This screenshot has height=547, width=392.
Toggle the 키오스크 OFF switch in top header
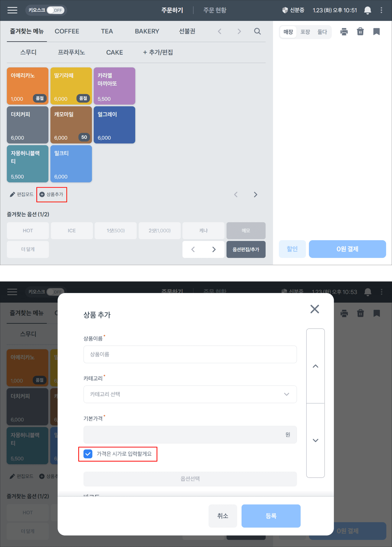click(56, 10)
